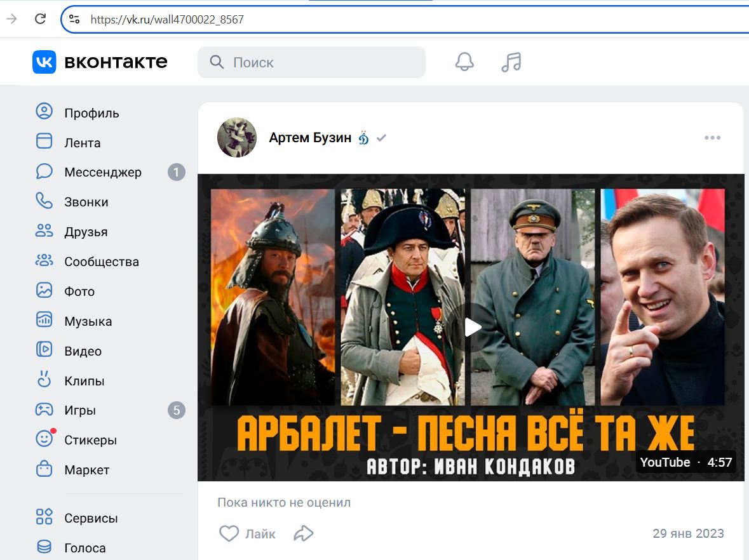
Task: Click the Голоса label
Action: (84, 548)
